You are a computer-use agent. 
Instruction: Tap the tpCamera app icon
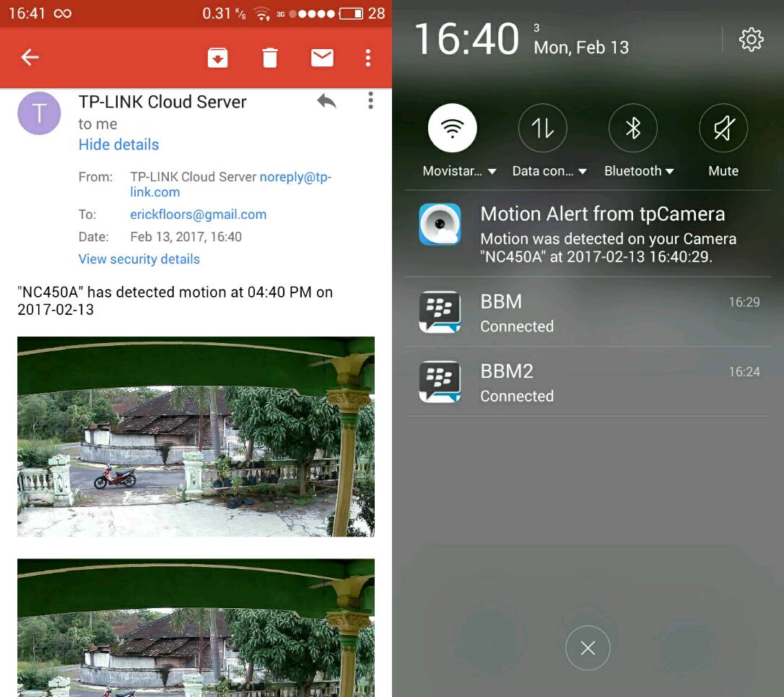[x=440, y=224]
